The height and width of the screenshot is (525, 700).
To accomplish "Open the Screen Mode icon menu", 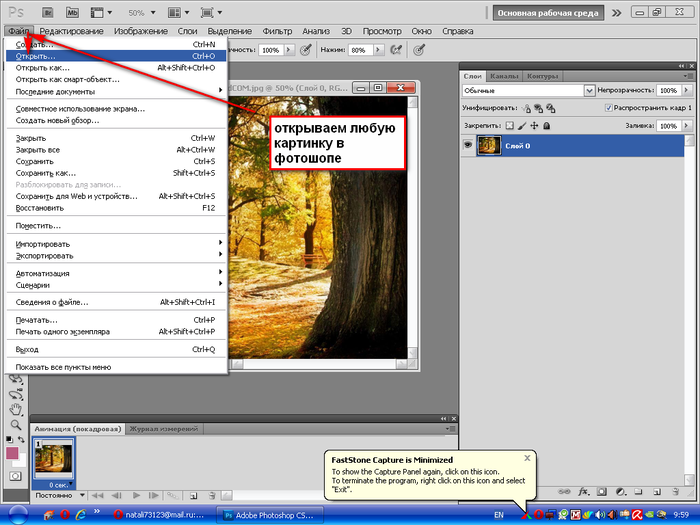I will pos(211,12).
